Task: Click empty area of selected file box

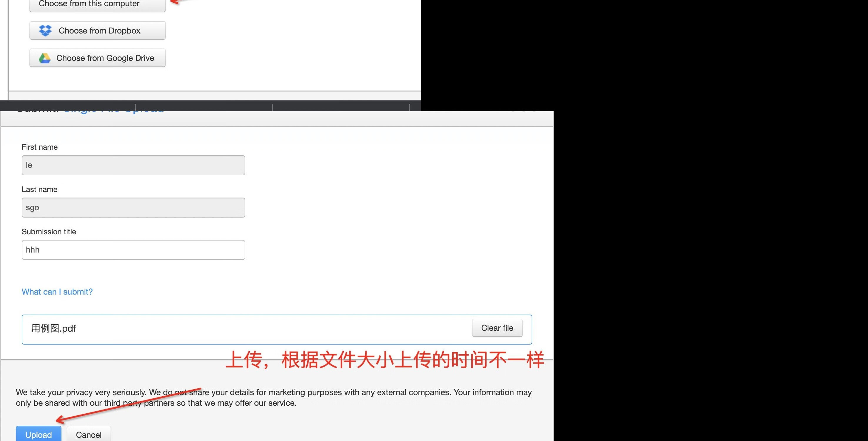Action: coord(270,330)
